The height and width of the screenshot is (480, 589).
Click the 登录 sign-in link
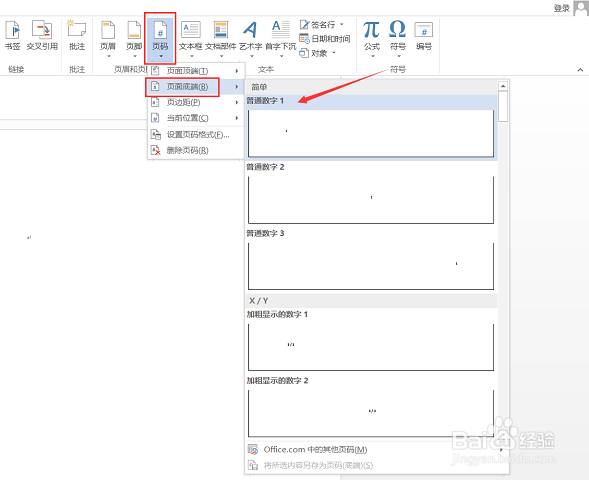click(562, 8)
